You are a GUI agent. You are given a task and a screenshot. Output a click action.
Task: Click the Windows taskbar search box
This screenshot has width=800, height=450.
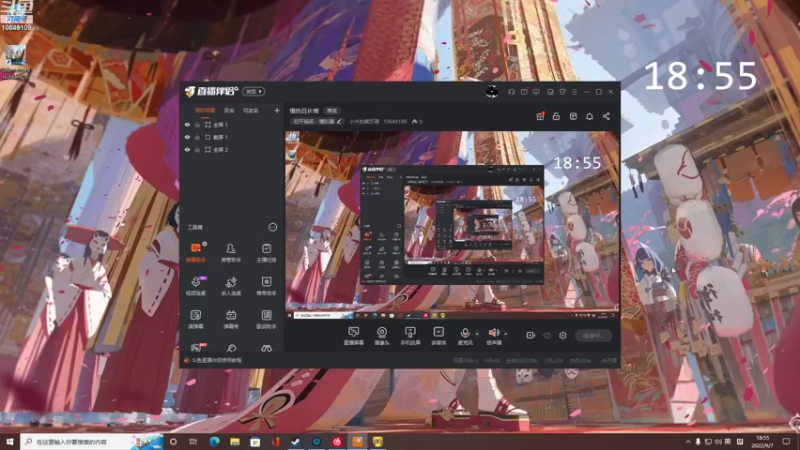point(92,441)
